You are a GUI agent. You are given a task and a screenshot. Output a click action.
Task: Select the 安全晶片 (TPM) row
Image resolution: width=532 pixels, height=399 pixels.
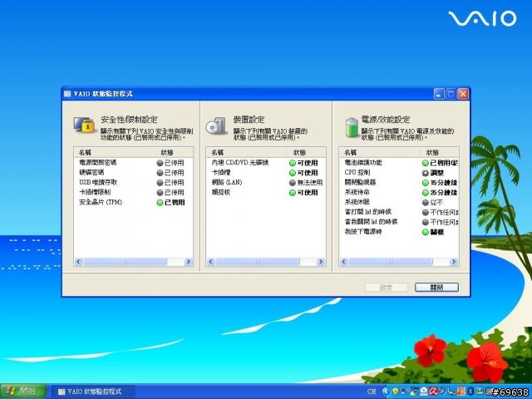[133, 203]
